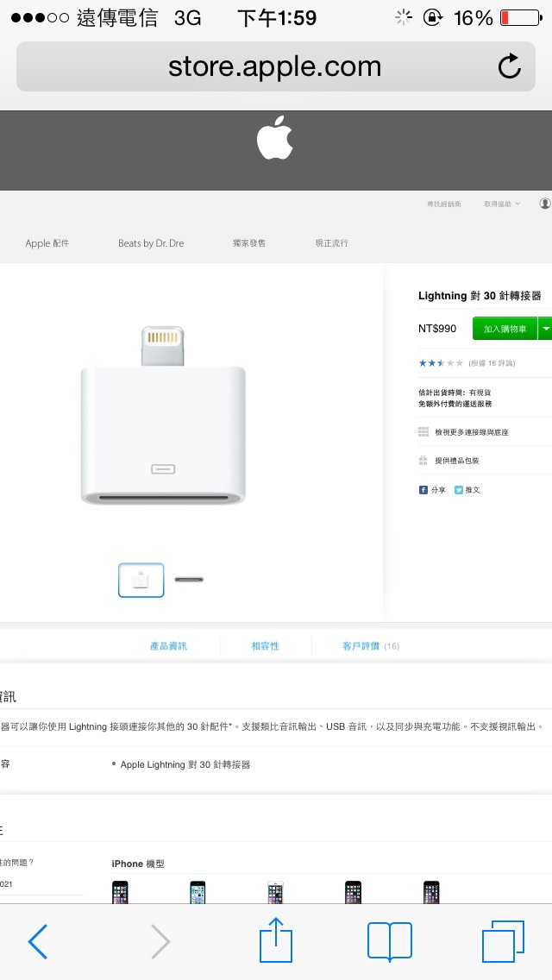Click the fifth iPhone model image
This screenshot has height=980, width=552.
click(430, 892)
